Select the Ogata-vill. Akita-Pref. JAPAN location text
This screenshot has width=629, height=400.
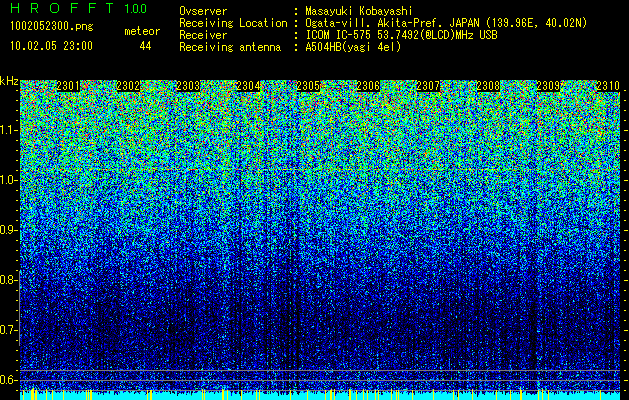446,23
